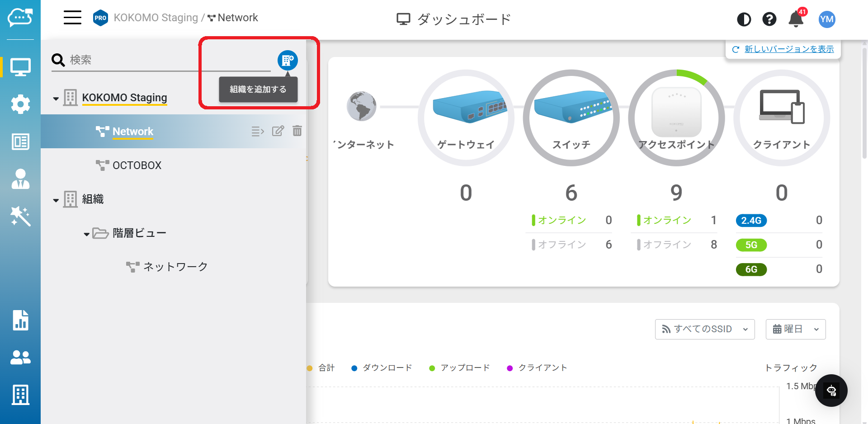Delete the Network entry via trash icon
This screenshot has height=424, width=868.
(x=297, y=131)
